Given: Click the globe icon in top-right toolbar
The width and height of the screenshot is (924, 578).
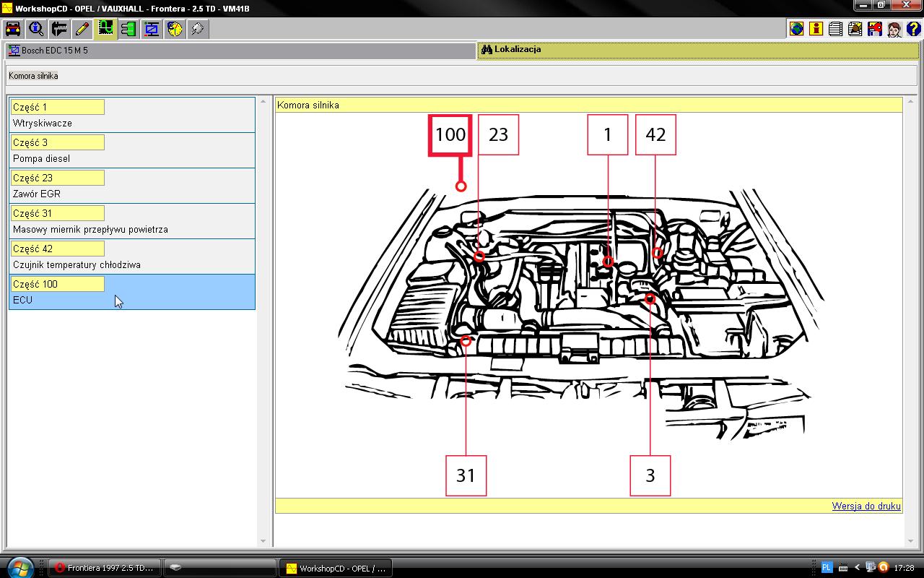Looking at the screenshot, I should [797, 29].
